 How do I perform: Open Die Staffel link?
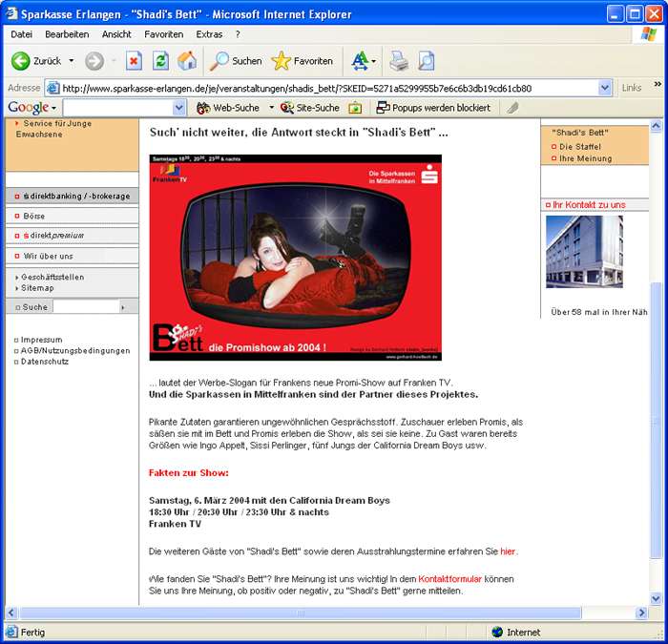pos(580,147)
